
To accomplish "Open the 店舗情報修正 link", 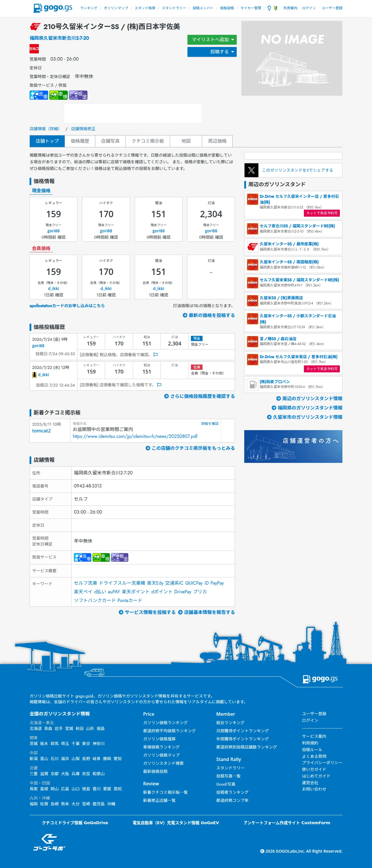I will 83,129.
